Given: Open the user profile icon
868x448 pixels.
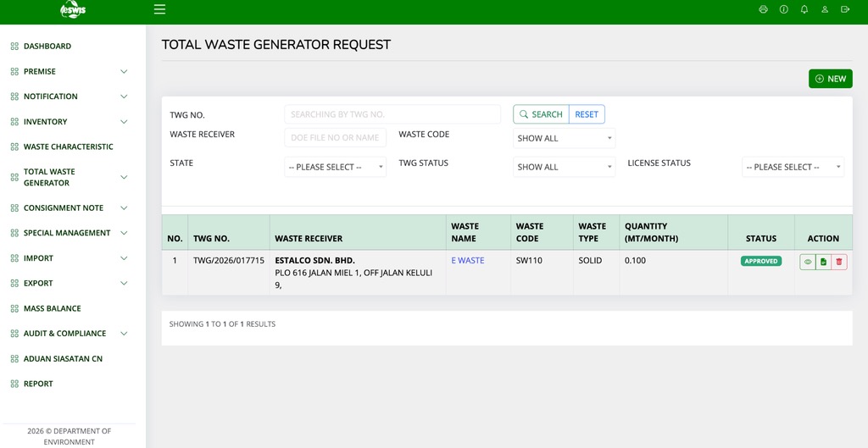Looking at the screenshot, I should tap(825, 9).
